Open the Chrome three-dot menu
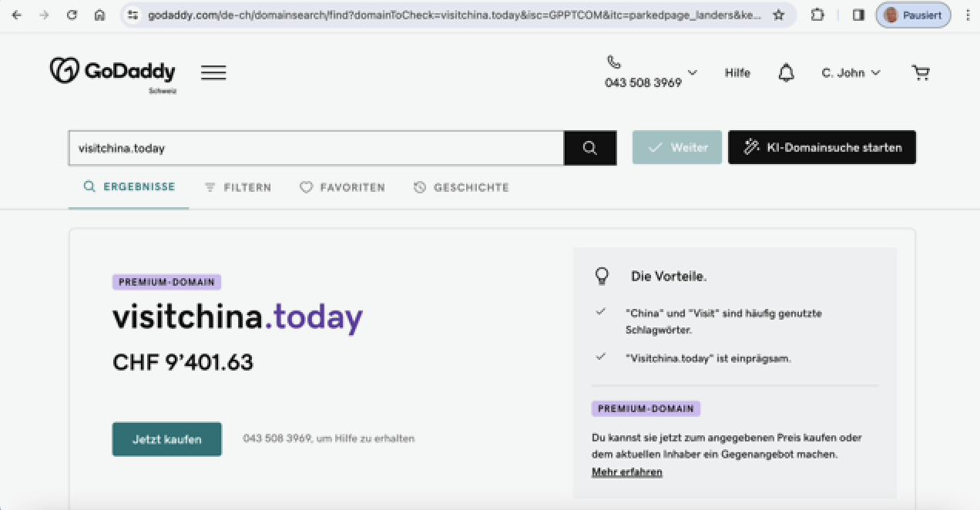Viewport: 980px width, 510px height. coord(968,15)
